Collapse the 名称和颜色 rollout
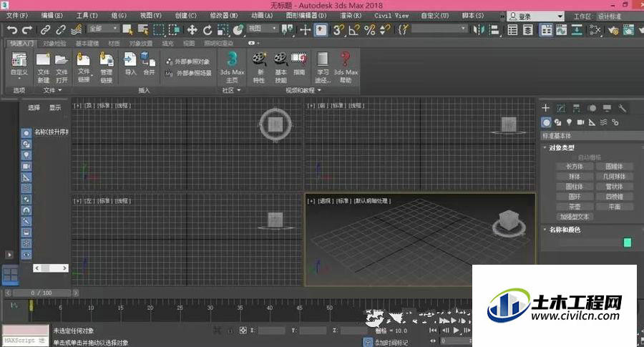Viewport: 644px width, 347px height. click(565, 230)
